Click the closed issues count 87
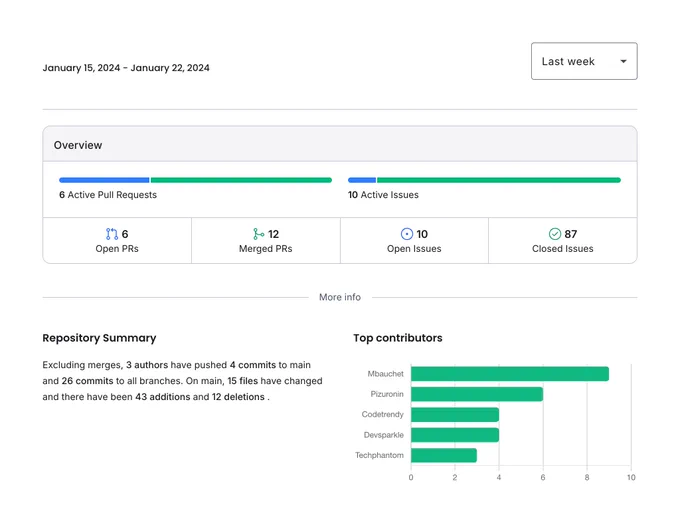Image resolution: width=680 pixels, height=527 pixels. click(x=571, y=234)
